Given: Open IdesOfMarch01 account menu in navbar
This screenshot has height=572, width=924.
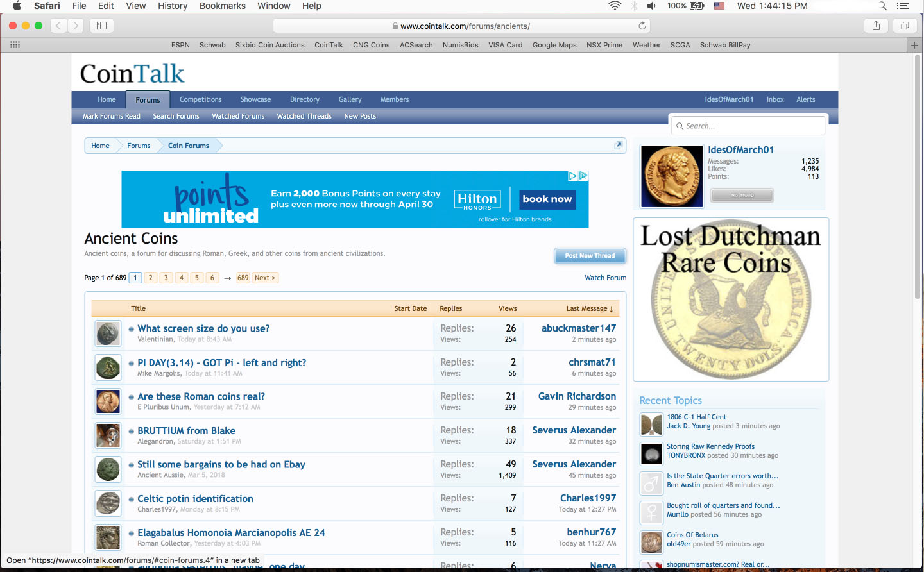Looking at the screenshot, I should (x=729, y=99).
